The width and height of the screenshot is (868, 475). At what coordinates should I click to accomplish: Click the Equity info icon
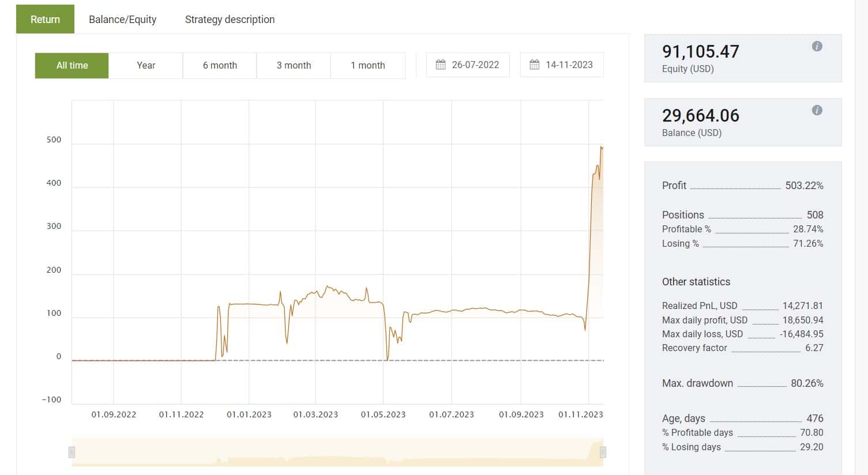click(817, 47)
